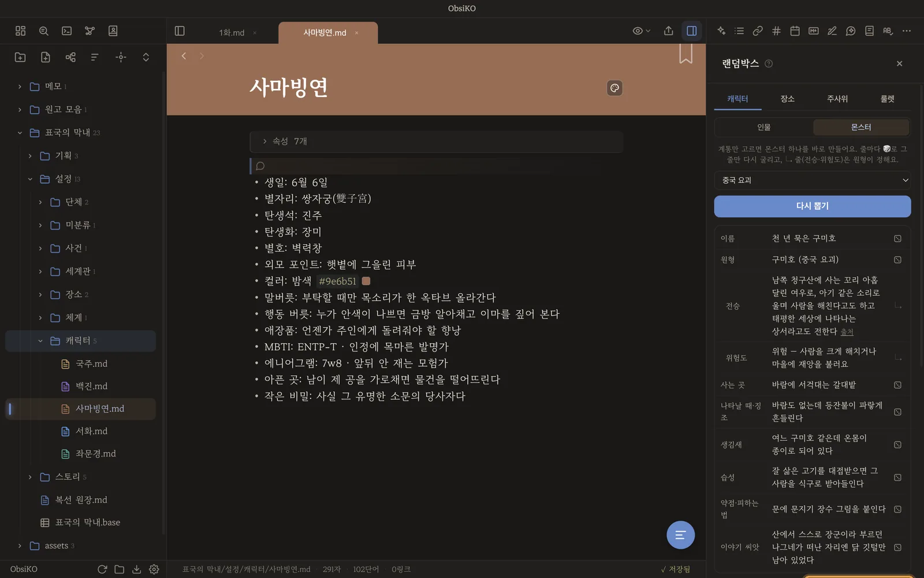Screen dimensions: 924x578
Task: Switch the view mode using the eye icon
Action: click(641, 31)
